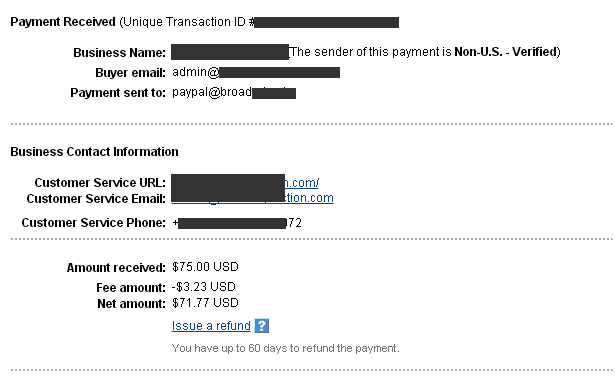The image size is (615, 378).
Task: Click the Buyer email label
Action: pyautogui.click(x=131, y=73)
